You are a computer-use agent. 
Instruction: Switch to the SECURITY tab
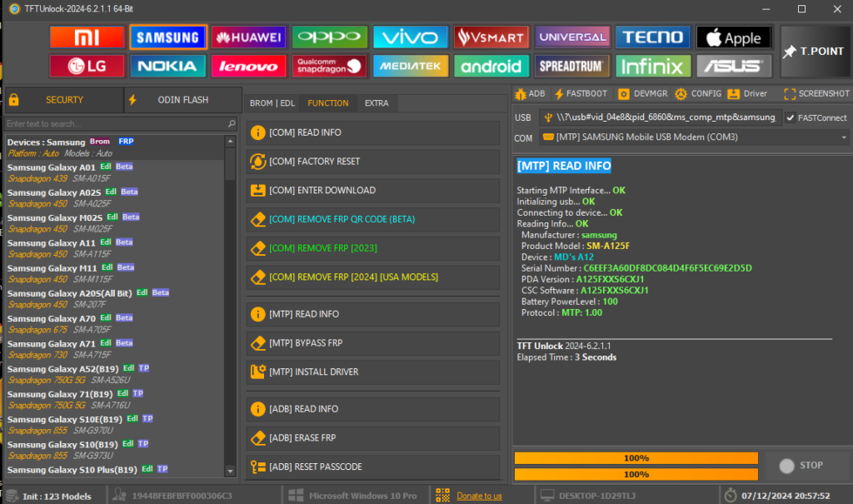pos(64,100)
